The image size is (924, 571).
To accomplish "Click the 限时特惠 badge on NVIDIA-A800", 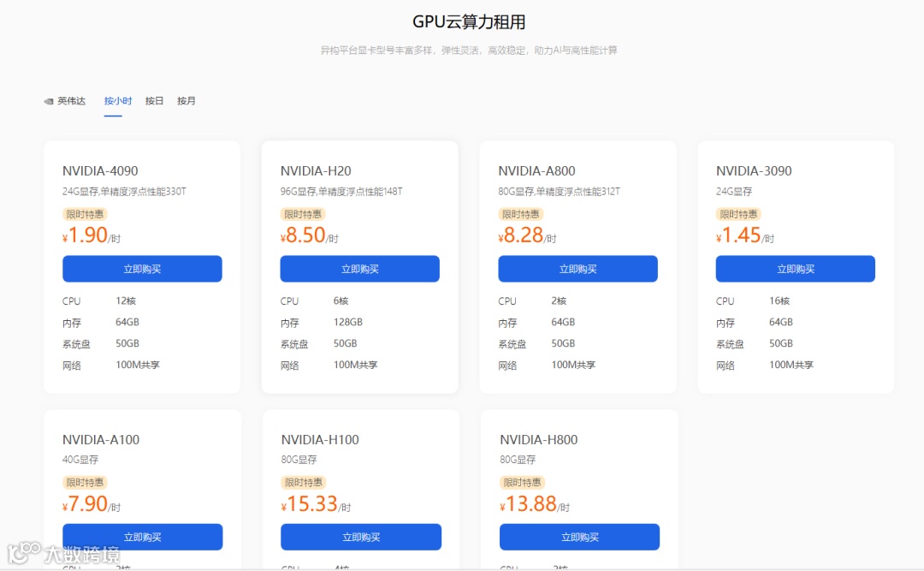I will tap(521, 214).
